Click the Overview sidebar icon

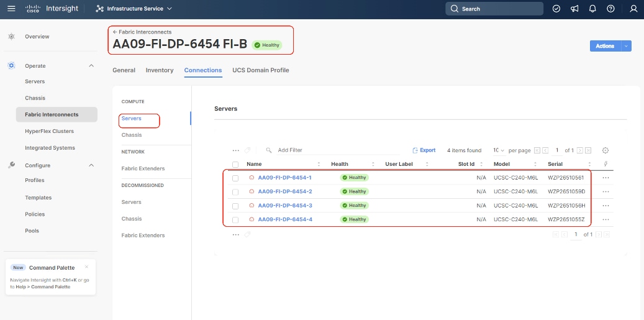point(12,37)
